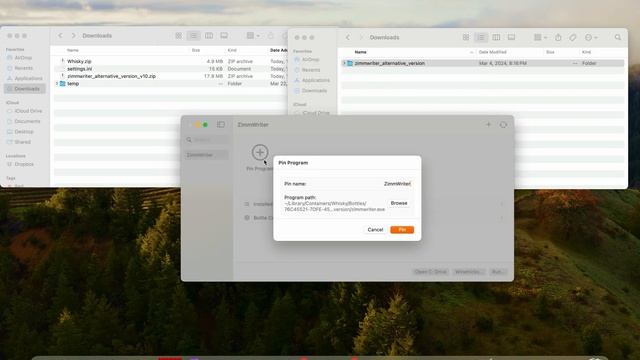640x360 pixels.
Task: Cancel the Pin Program dialog
Action: [375, 230]
